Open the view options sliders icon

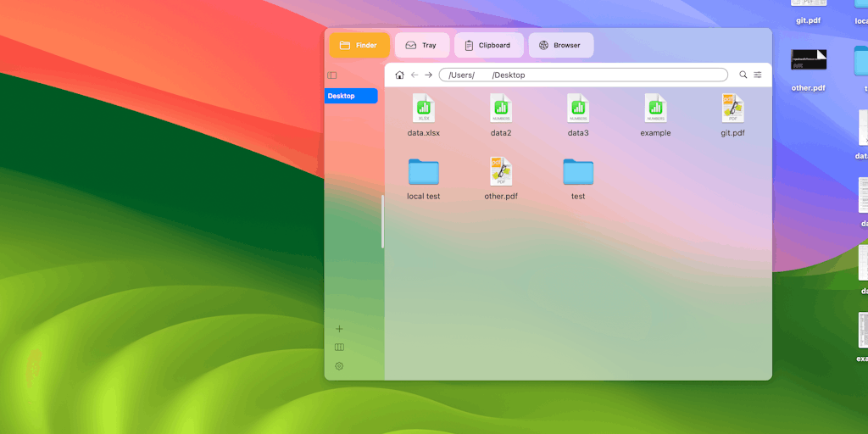pyautogui.click(x=758, y=75)
